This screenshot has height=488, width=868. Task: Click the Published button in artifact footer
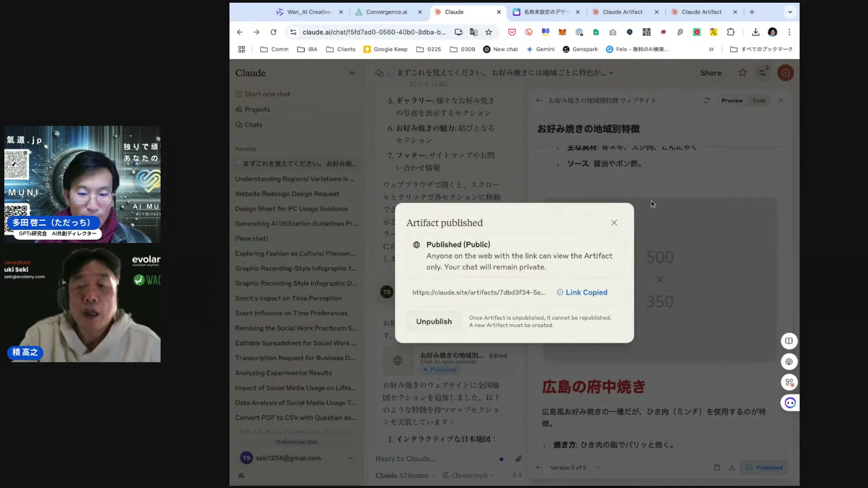[764, 468]
